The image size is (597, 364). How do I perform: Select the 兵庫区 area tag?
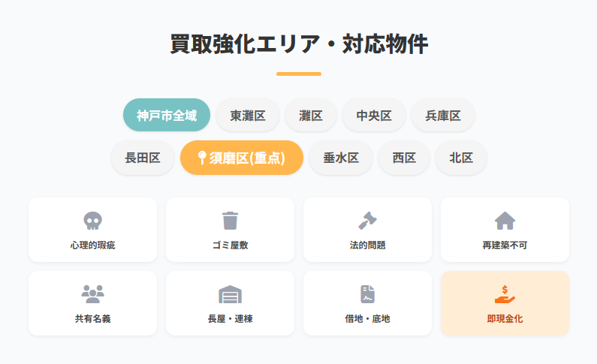[443, 116]
